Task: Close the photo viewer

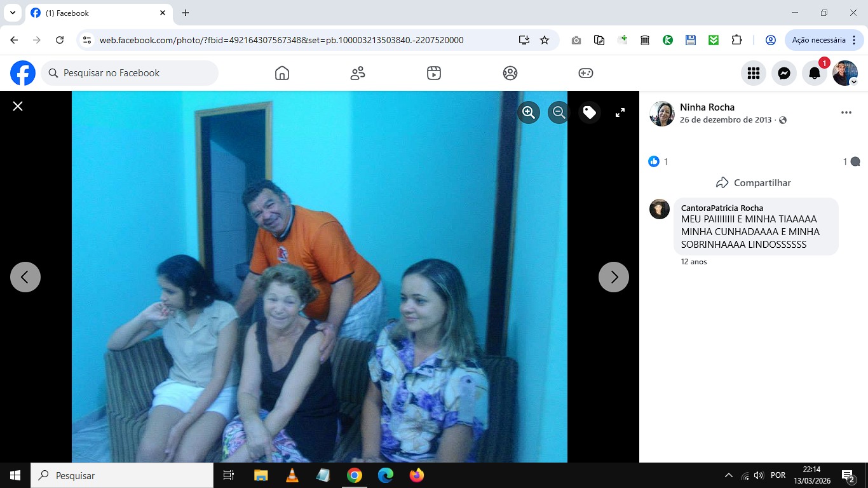Action: click(18, 106)
